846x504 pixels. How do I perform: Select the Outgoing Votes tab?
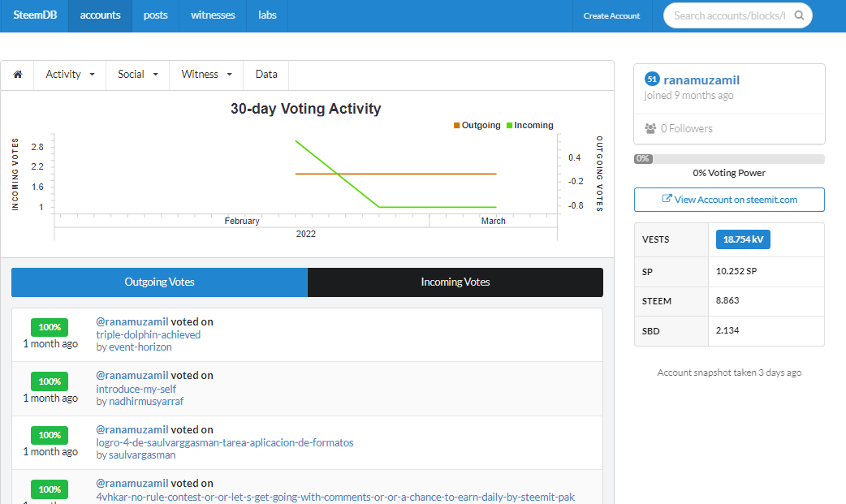pos(160,282)
